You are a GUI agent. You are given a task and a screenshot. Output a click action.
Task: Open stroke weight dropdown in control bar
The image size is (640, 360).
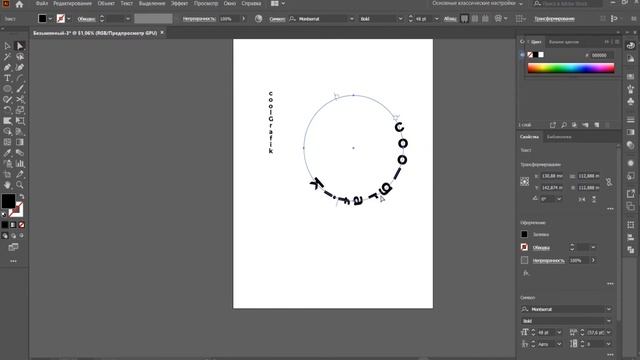pos(128,19)
